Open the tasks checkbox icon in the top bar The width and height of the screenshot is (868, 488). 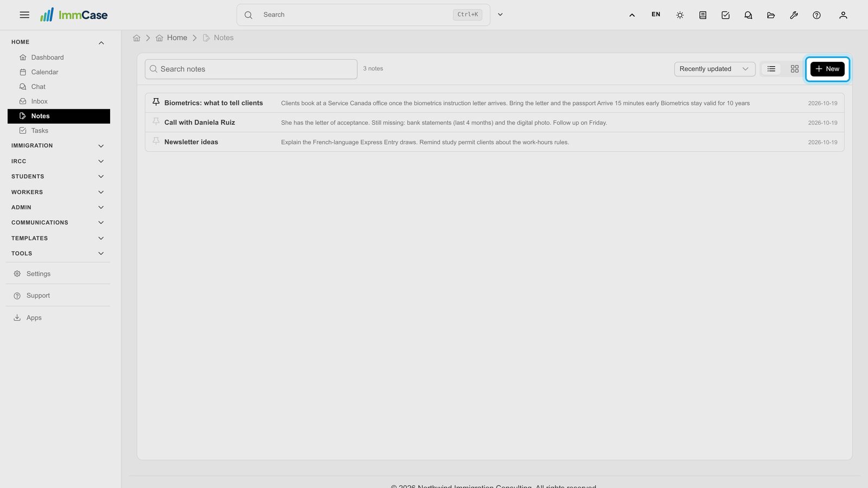tap(725, 15)
